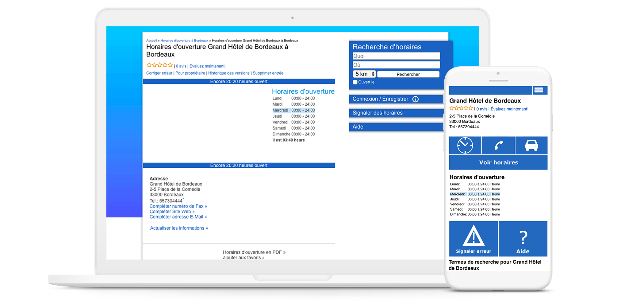Screen dimensions: 644x307
Task: Open the 5 km distance dropdown
Action: click(364, 74)
